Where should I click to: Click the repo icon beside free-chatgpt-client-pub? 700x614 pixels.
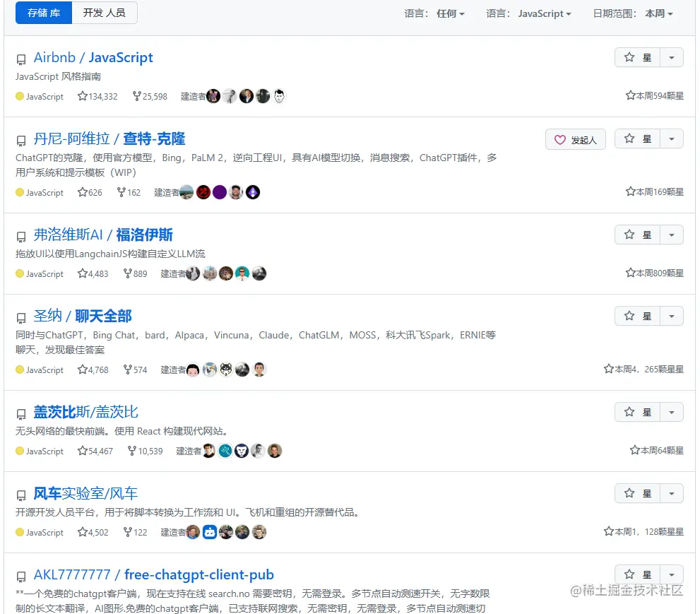pyautogui.click(x=20, y=574)
